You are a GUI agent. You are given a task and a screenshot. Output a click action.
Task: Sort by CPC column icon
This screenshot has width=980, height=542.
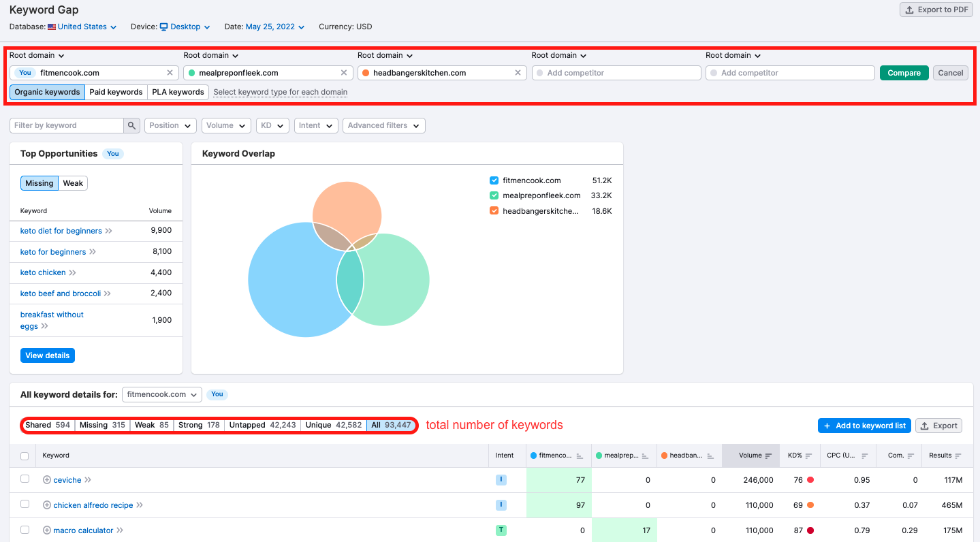coord(865,456)
